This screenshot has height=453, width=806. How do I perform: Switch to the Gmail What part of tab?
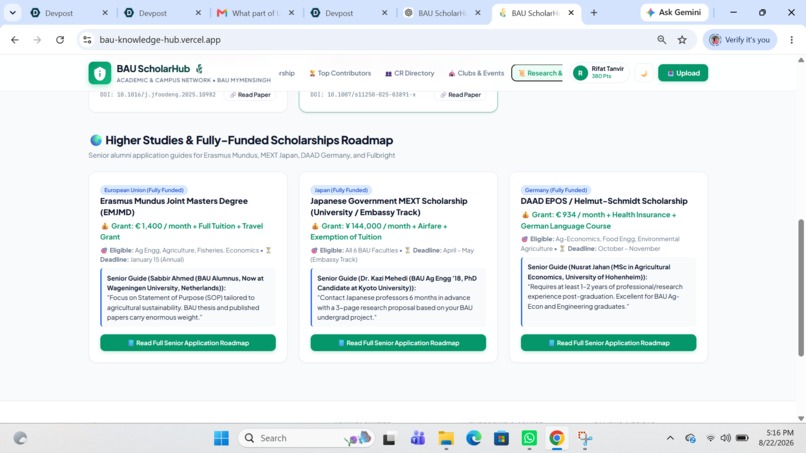click(255, 13)
